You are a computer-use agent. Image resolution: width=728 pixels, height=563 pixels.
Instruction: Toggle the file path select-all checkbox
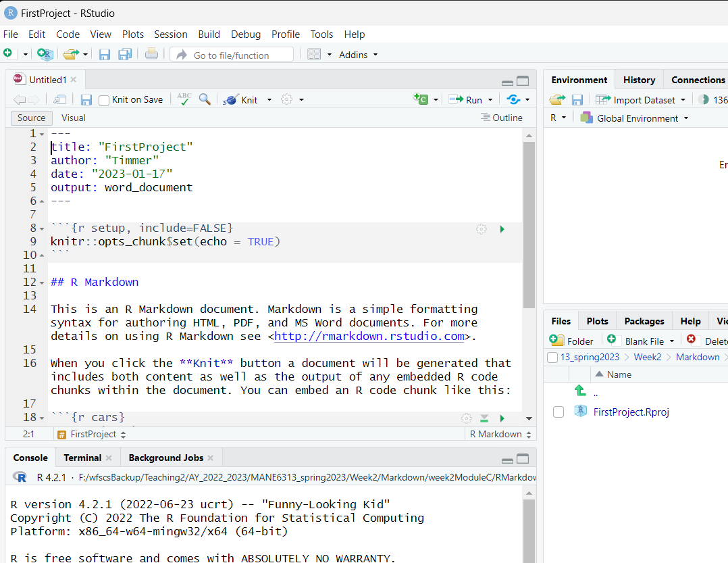tap(552, 358)
